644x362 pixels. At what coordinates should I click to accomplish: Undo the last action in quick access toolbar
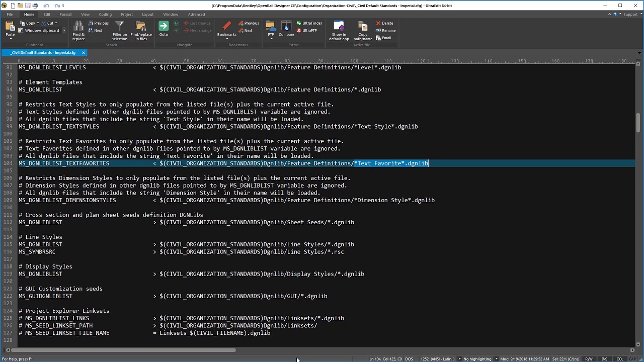tap(46, 6)
